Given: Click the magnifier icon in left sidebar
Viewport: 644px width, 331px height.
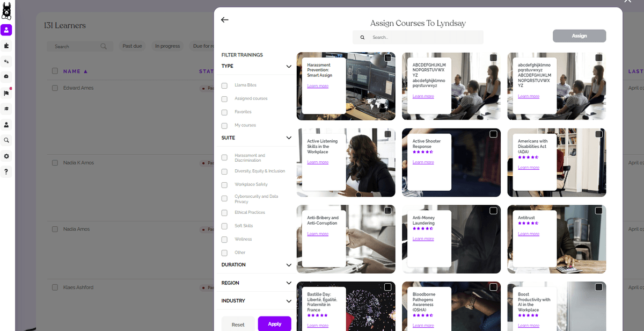Looking at the screenshot, I should (6, 140).
